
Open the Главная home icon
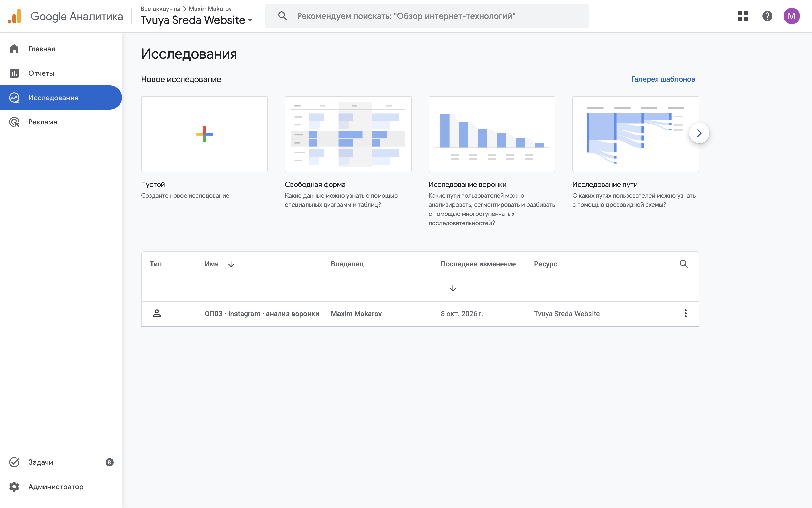[14, 49]
